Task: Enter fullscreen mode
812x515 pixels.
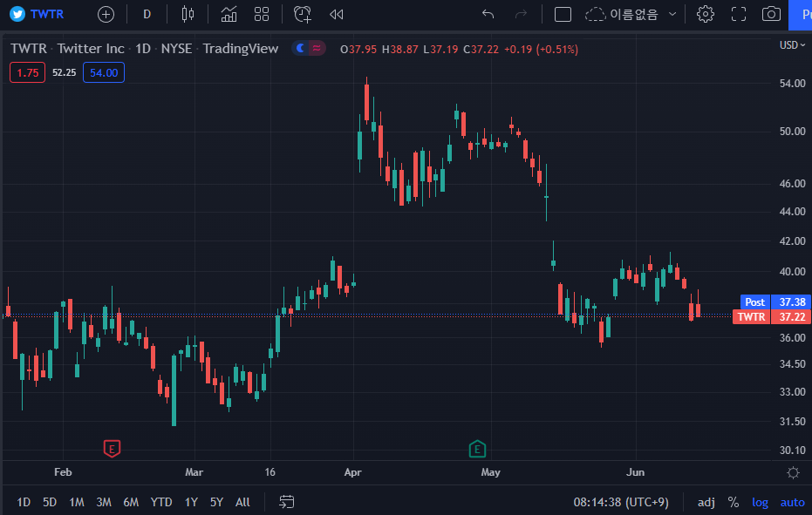Action: [739, 15]
